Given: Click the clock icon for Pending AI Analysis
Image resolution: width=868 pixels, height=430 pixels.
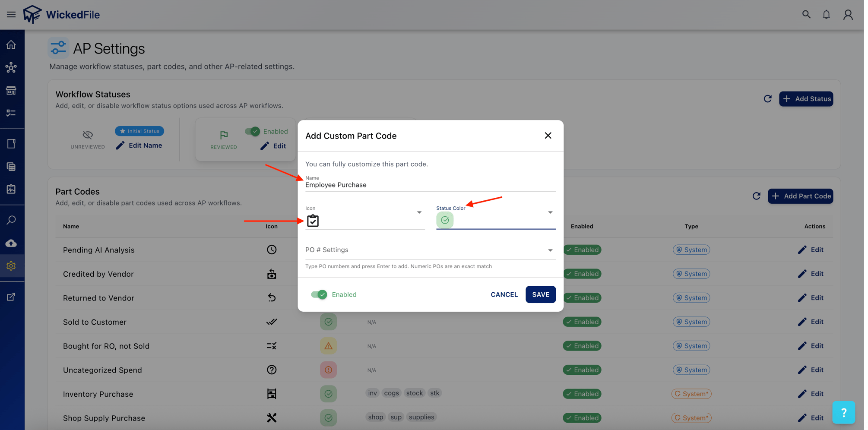Looking at the screenshot, I should pos(272,250).
